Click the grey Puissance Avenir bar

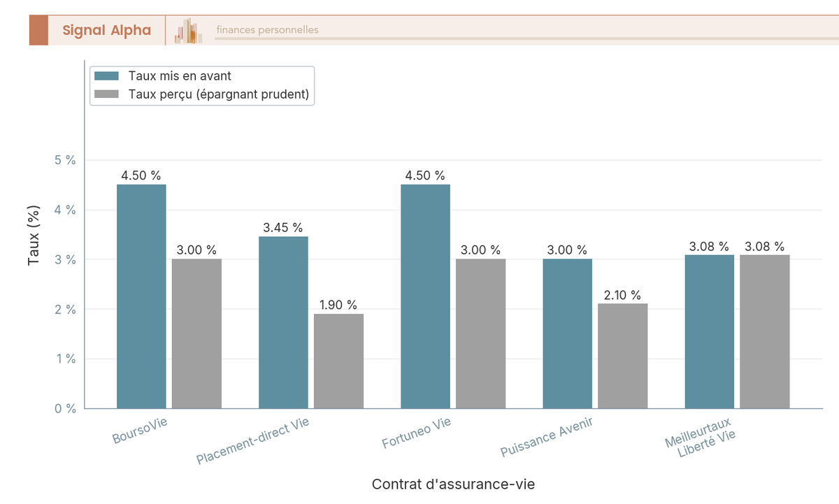tap(622, 356)
